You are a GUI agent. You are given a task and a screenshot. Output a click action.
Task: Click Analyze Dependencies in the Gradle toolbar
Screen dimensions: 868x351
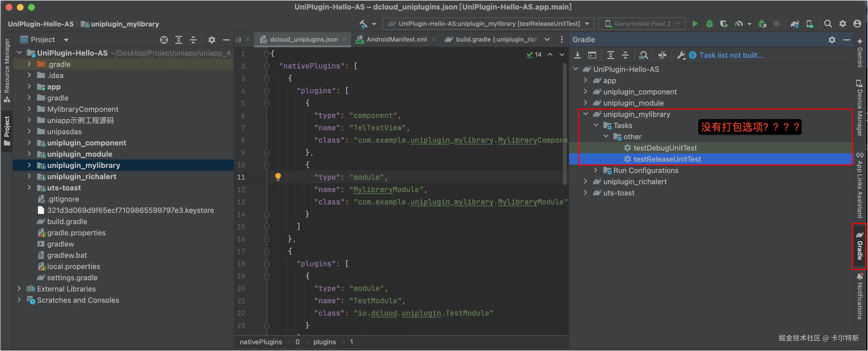[x=644, y=55]
